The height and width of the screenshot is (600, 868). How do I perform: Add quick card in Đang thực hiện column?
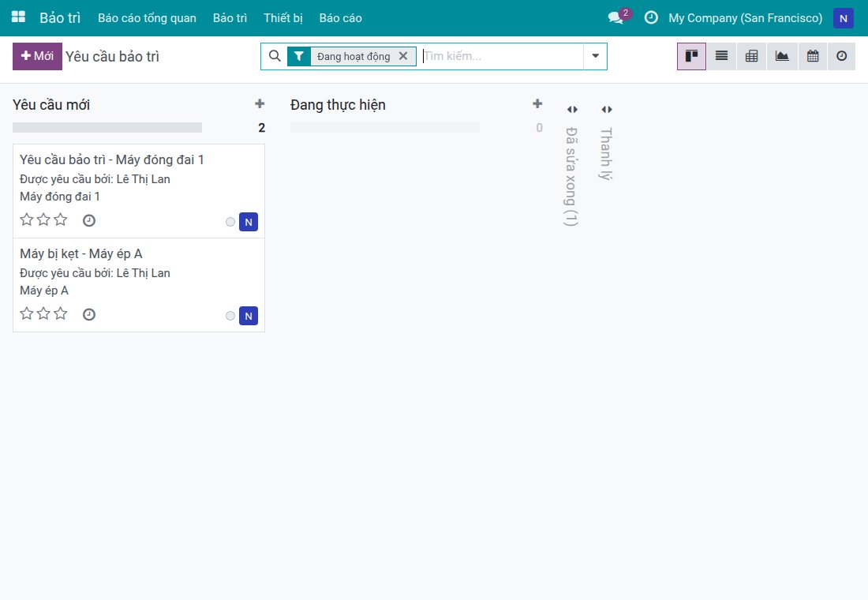[x=537, y=103]
